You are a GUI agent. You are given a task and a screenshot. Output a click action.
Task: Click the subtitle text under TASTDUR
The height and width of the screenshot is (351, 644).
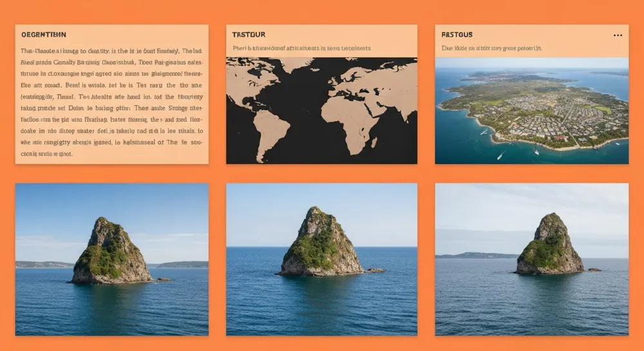(301, 48)
